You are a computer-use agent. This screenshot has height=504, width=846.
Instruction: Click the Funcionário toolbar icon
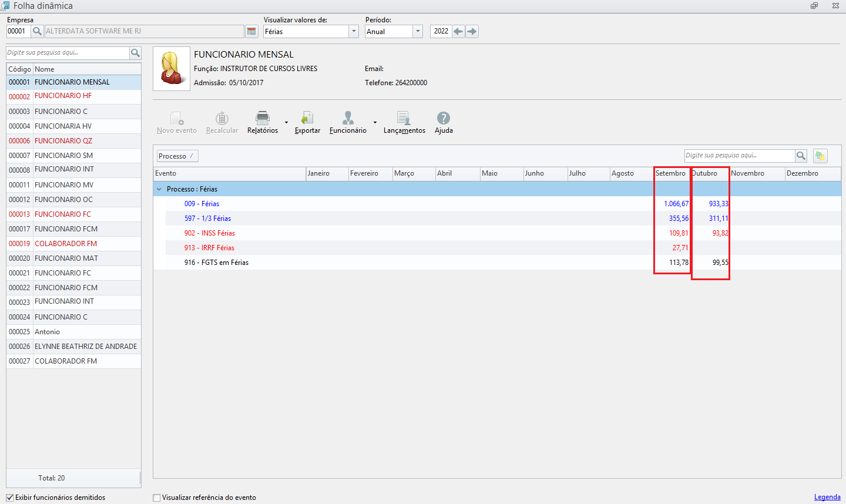pos(347,122)
